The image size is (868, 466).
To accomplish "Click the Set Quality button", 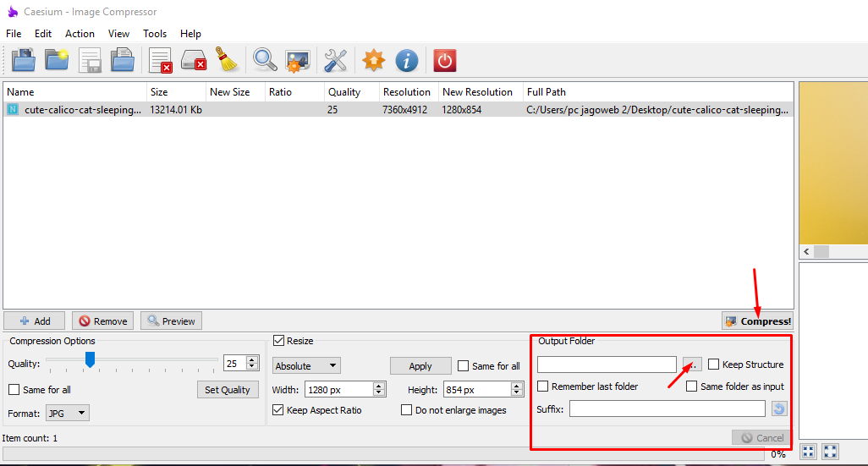I will pos(228,390).
